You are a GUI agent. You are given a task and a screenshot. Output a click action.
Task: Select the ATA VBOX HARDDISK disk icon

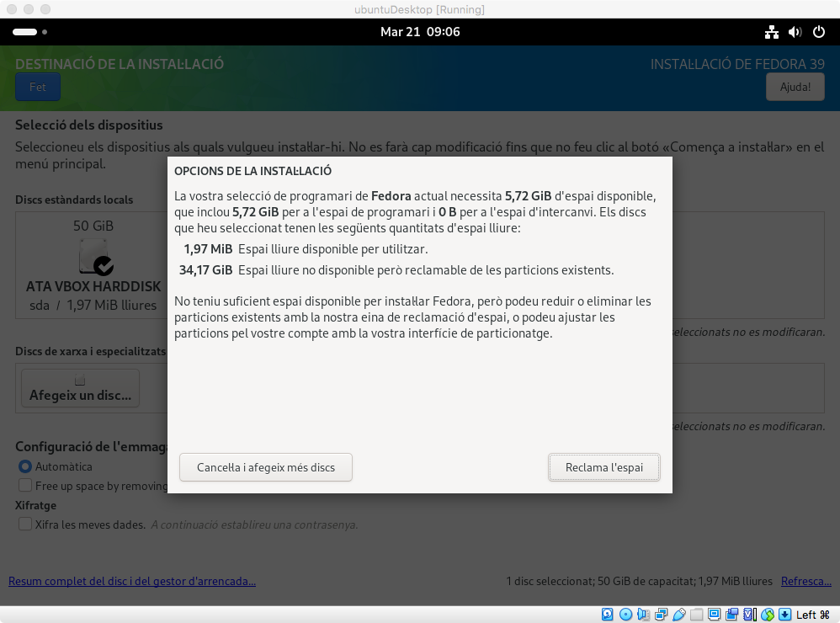click(95, 257)
